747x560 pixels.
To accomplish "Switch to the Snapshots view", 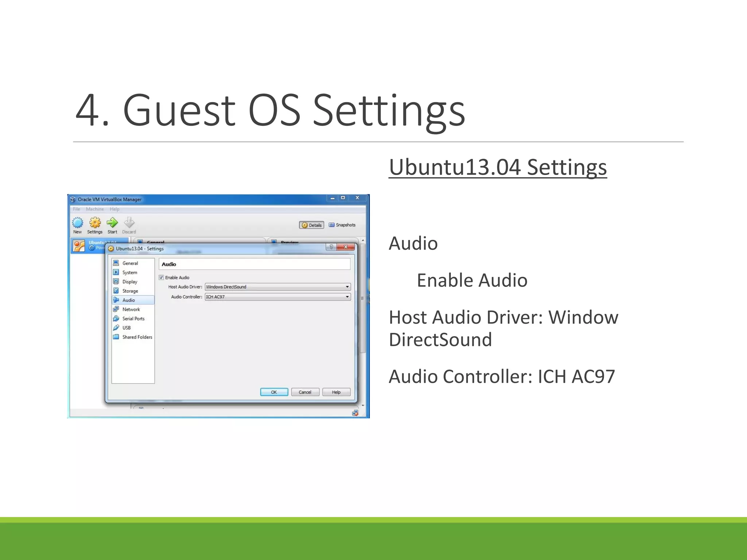I will [342, 225].
